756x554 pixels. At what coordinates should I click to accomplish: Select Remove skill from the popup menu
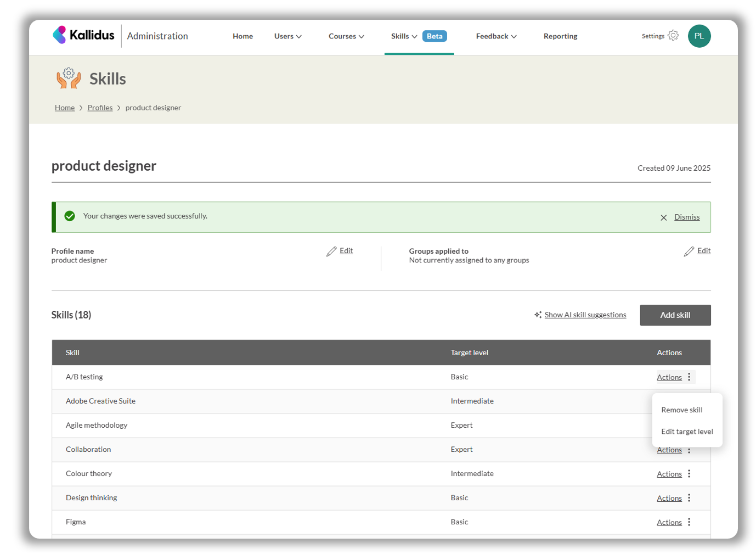coord(681,410)
